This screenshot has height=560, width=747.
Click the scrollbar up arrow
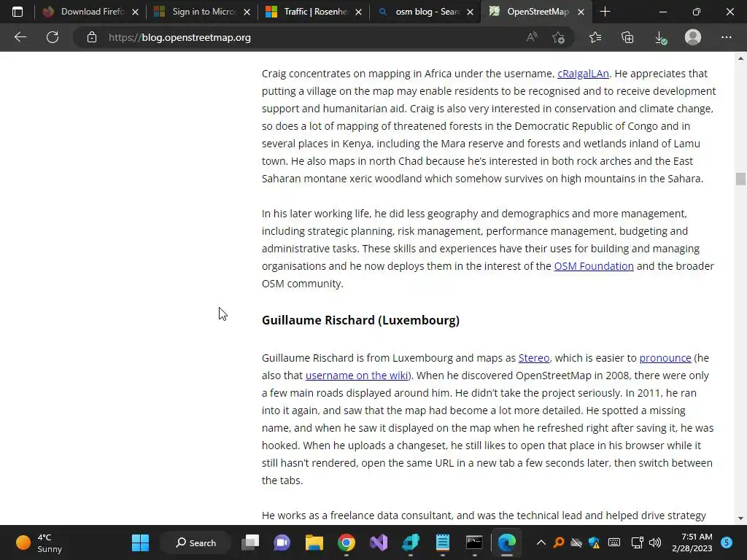(x=740, y=58)
